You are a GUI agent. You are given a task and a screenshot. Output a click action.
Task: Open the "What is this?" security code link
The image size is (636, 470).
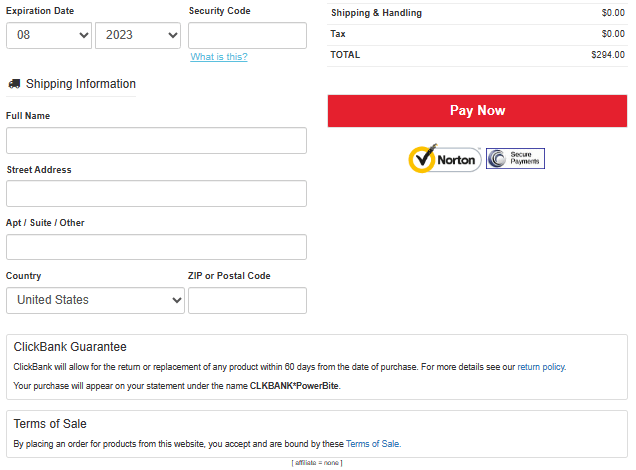point(219,57)
